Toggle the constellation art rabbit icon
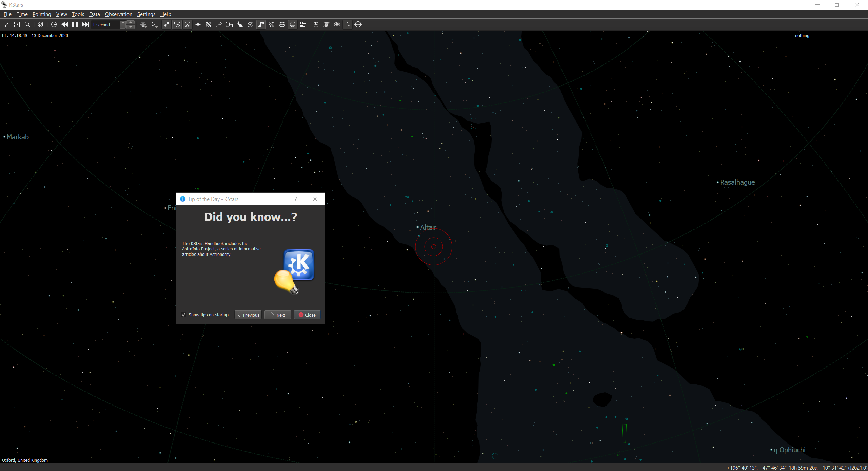The height and width of the screenshot is (471, 868). pos(240,24)
